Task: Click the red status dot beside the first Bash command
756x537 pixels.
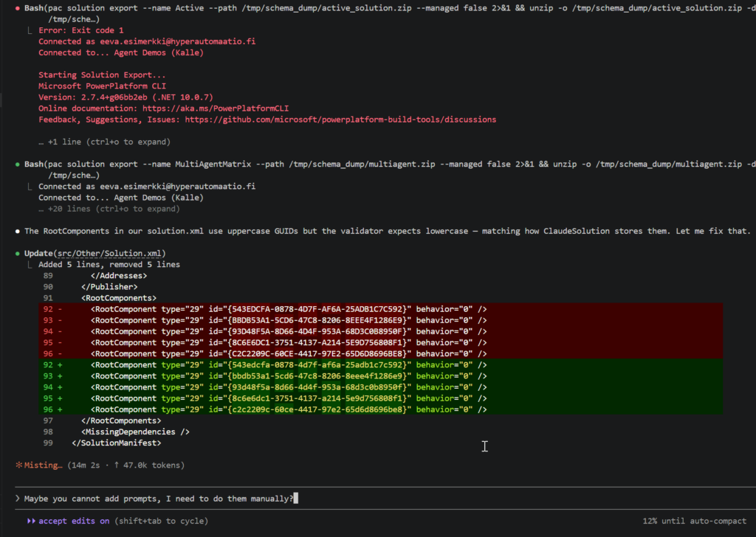Action: (18, 8)
